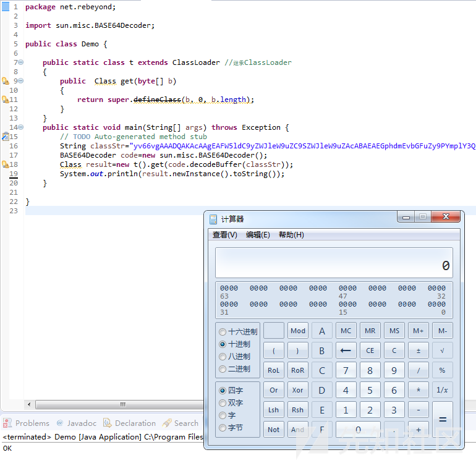Open the Declaration tab
Image resolution: width=476 pixels, height=463 pixels.
click(129, 423)
